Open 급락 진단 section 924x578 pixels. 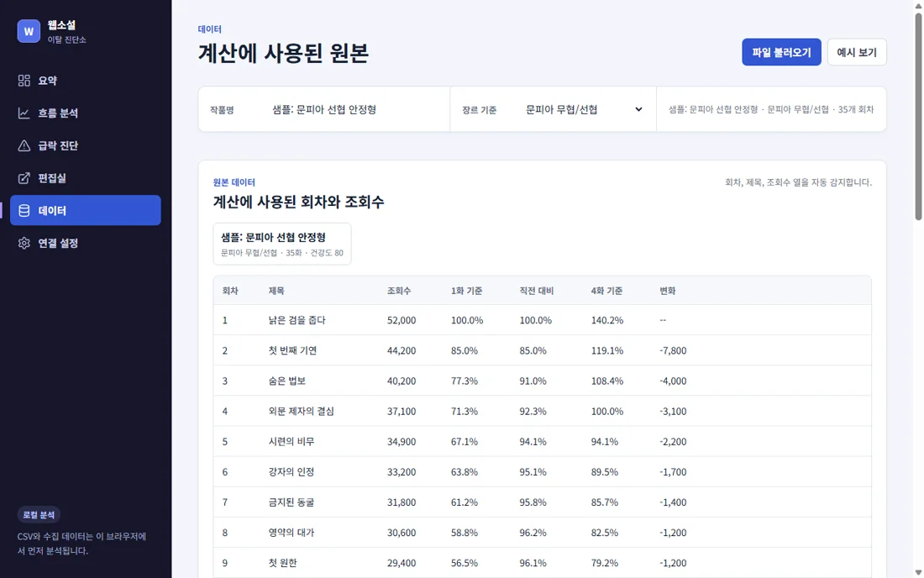click(86, 145)
